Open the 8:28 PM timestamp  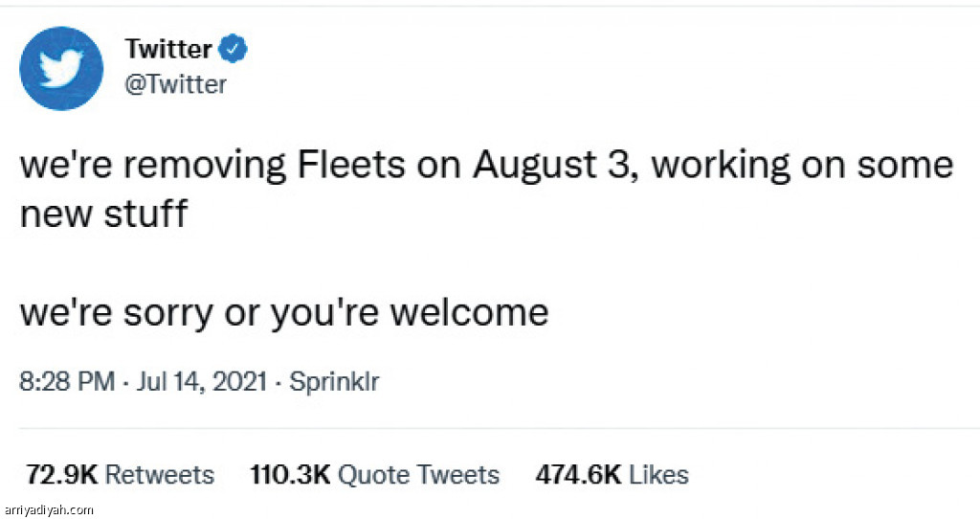(67, 382)
